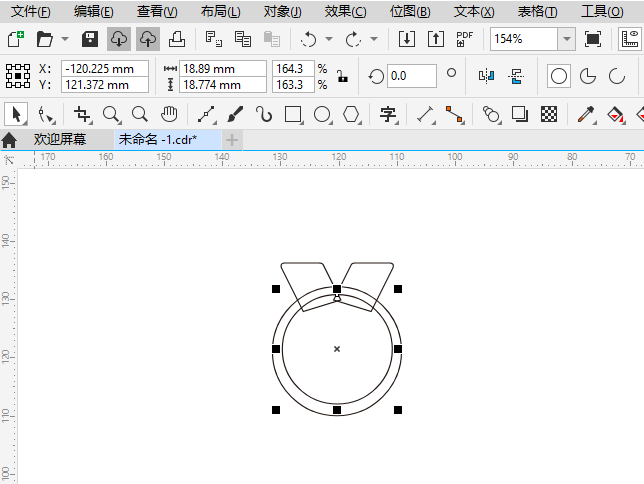Select the Rectangle tool
The image size is (644, 484).
click(293, 114)
